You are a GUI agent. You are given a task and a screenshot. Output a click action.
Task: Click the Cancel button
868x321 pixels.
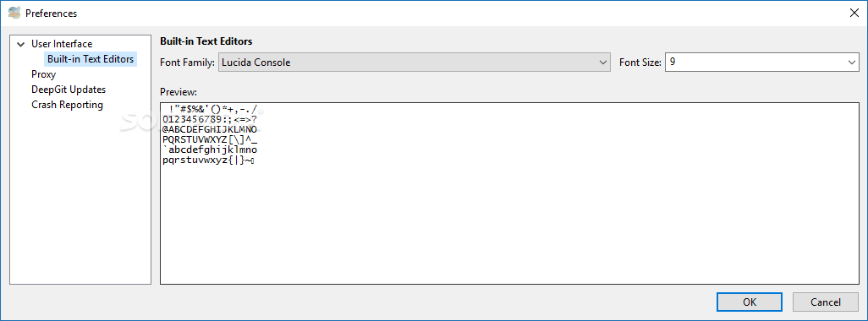pyautogui.click(x=826, y=302)
